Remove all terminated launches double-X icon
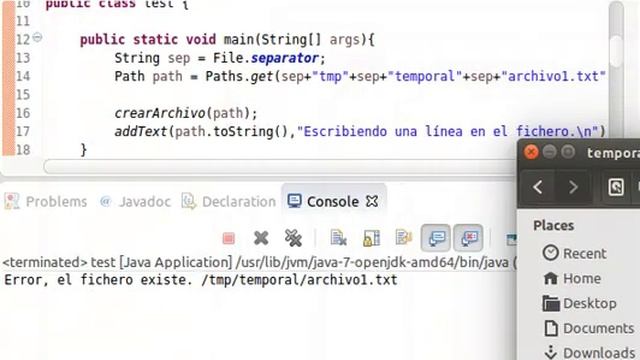640x360 pixels. [293, 238]
